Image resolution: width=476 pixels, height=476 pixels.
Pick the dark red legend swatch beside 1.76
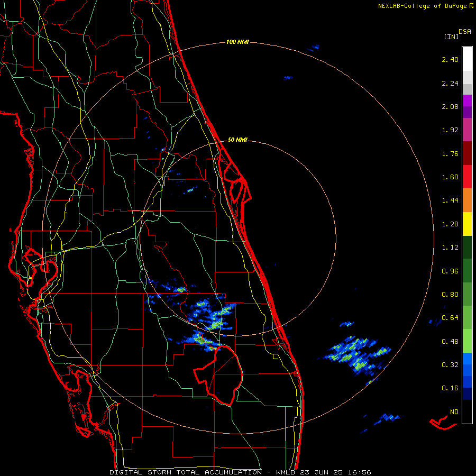click(467, 153)
